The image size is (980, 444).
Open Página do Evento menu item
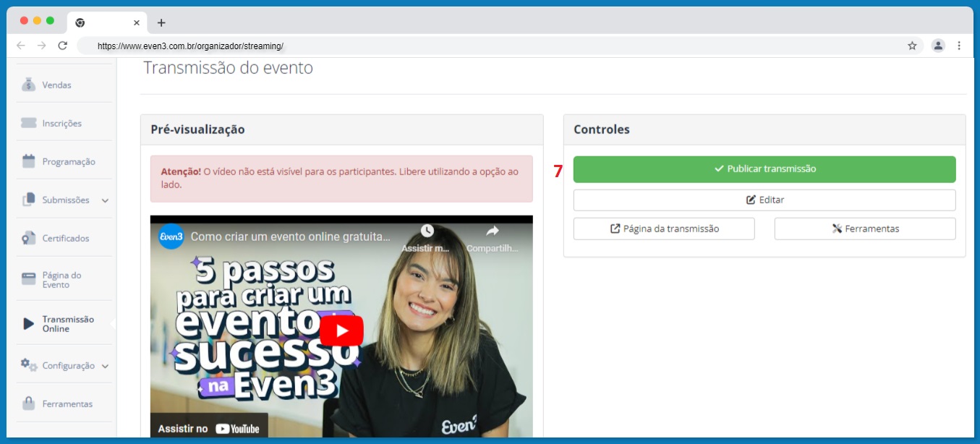pyautogui.click(x=61, y=280)
